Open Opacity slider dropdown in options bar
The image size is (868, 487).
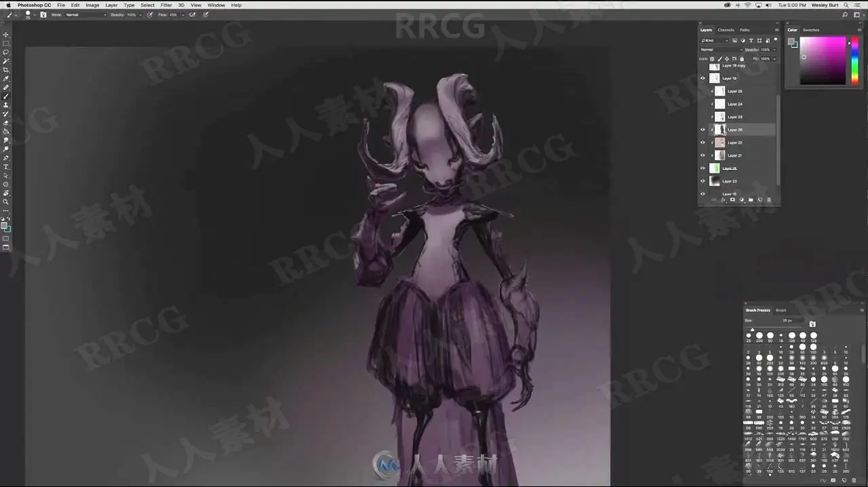click(x=140, y=14)
